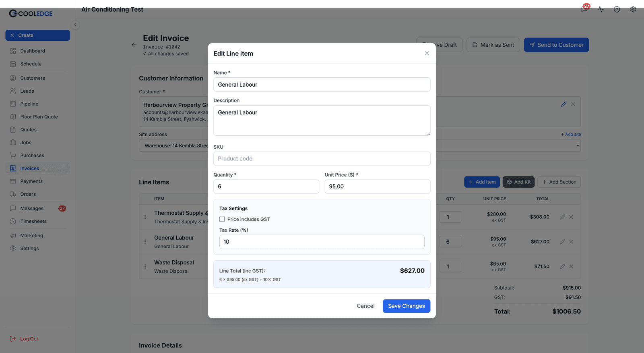Viewport: 644px width, 353px height.
Task: Click Mark as Sent
Action: [x=493, y=45]
